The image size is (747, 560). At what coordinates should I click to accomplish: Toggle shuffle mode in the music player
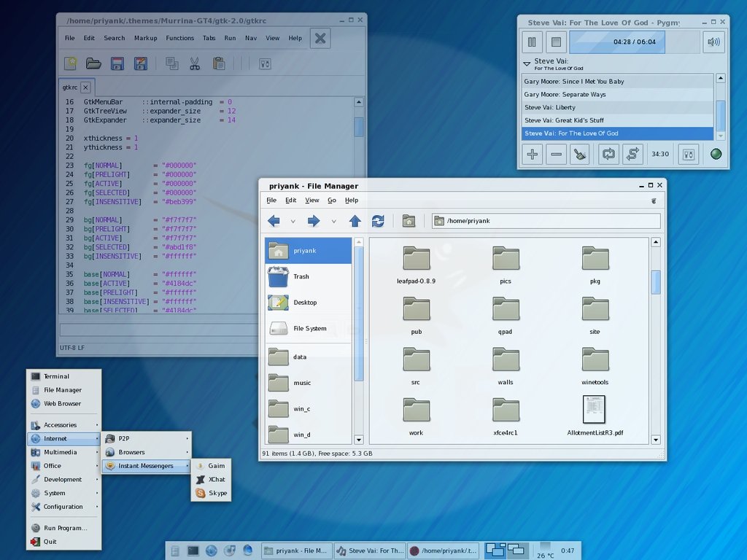point(632,155)
